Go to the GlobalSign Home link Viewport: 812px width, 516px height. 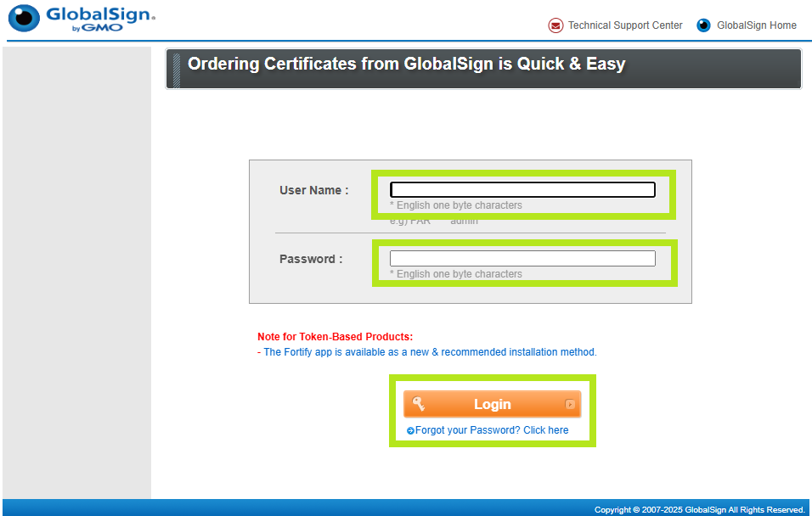click(x=757, y=25)
